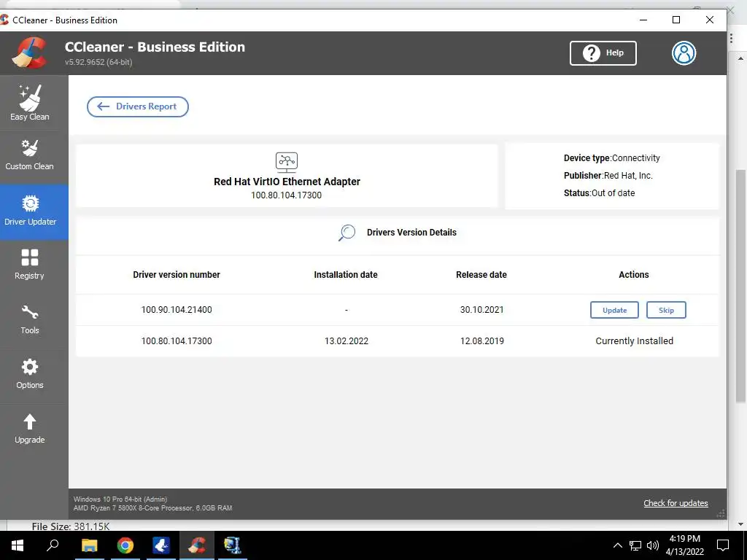Click the Actions column header
Viewport: 747px width, 560px height.
(634, 275)
